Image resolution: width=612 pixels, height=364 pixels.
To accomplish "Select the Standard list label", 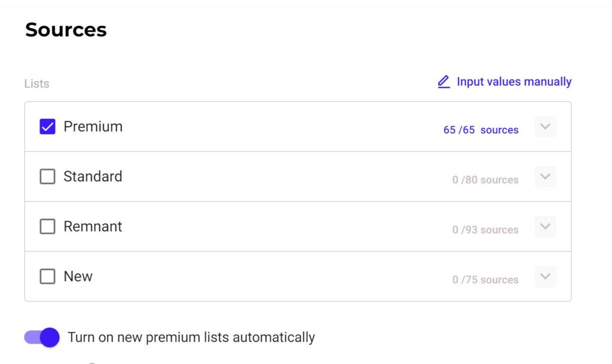I will [x=93, y=176].
